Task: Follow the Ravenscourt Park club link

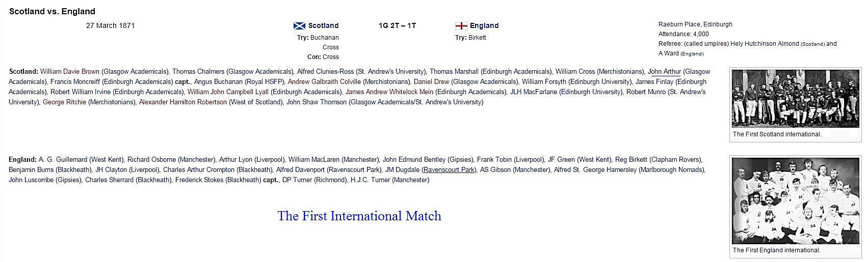Action: pos(449,170)
